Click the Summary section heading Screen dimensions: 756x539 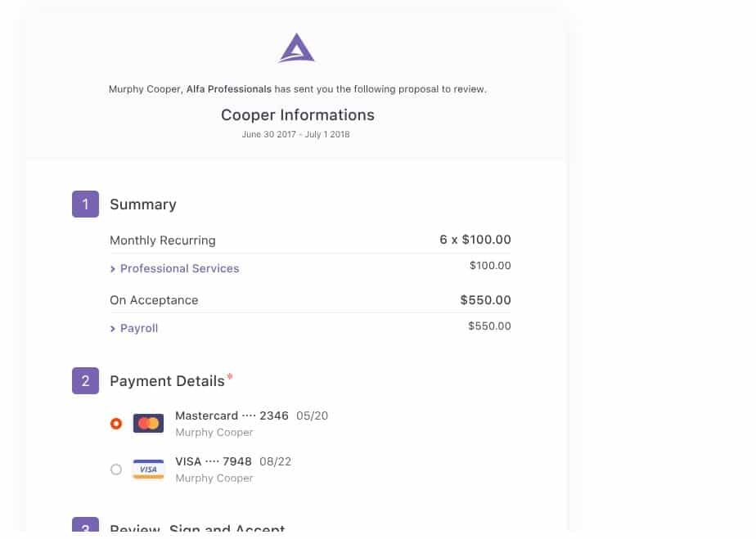click(143, 204)
